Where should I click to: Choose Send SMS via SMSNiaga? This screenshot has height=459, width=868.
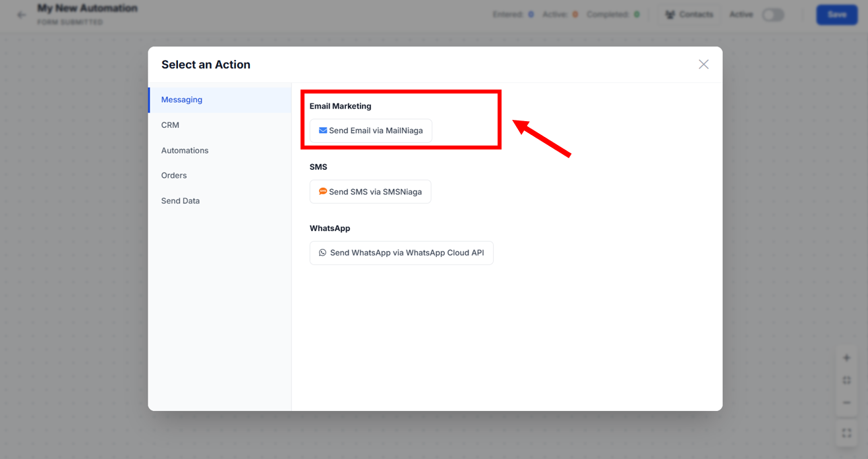coord(370,192)
